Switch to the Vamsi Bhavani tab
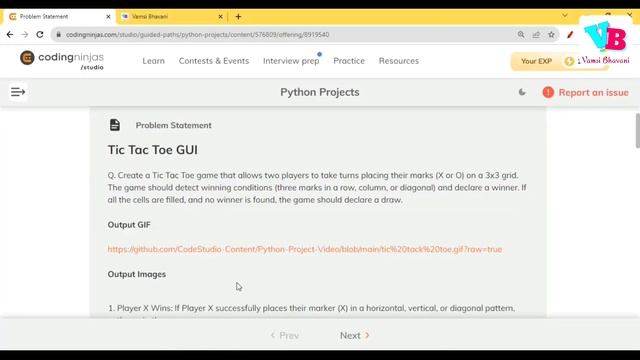The image size is (640, 360). [x=172, y=17]
